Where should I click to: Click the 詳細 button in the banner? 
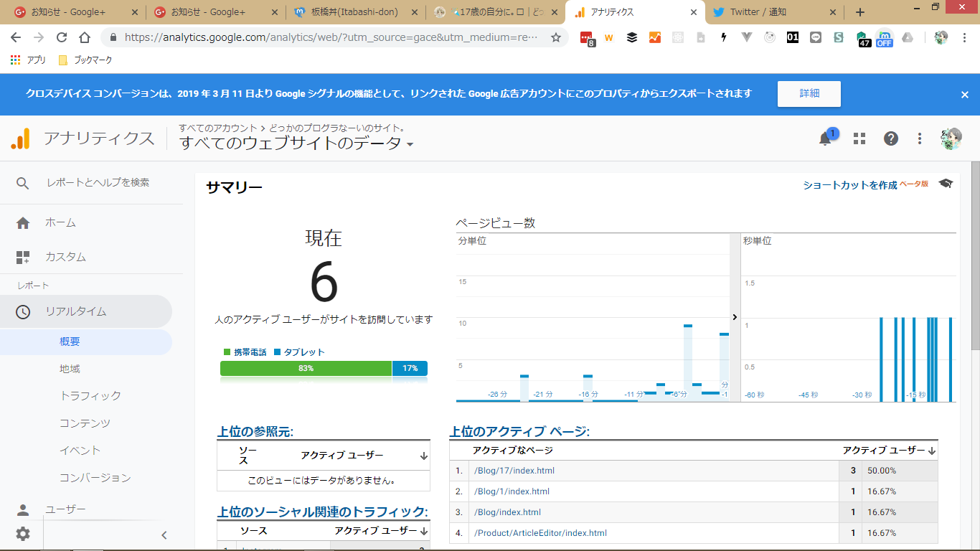[809, 93]
